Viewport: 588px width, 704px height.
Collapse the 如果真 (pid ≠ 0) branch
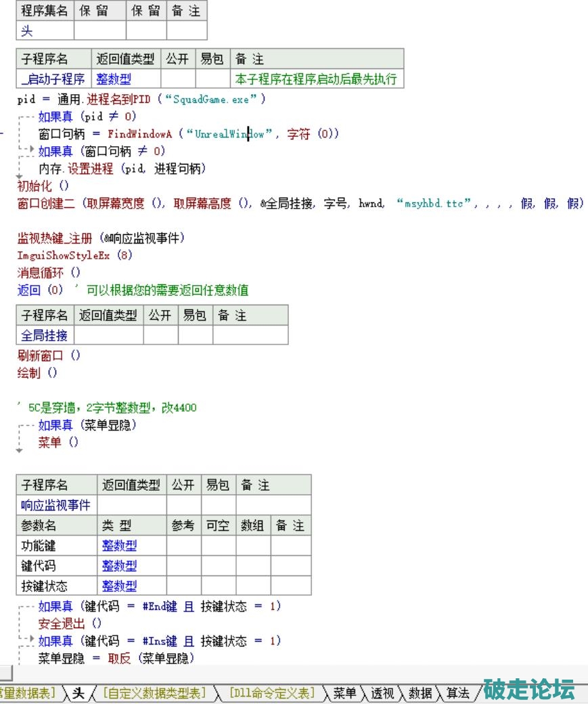pos(23,116)
